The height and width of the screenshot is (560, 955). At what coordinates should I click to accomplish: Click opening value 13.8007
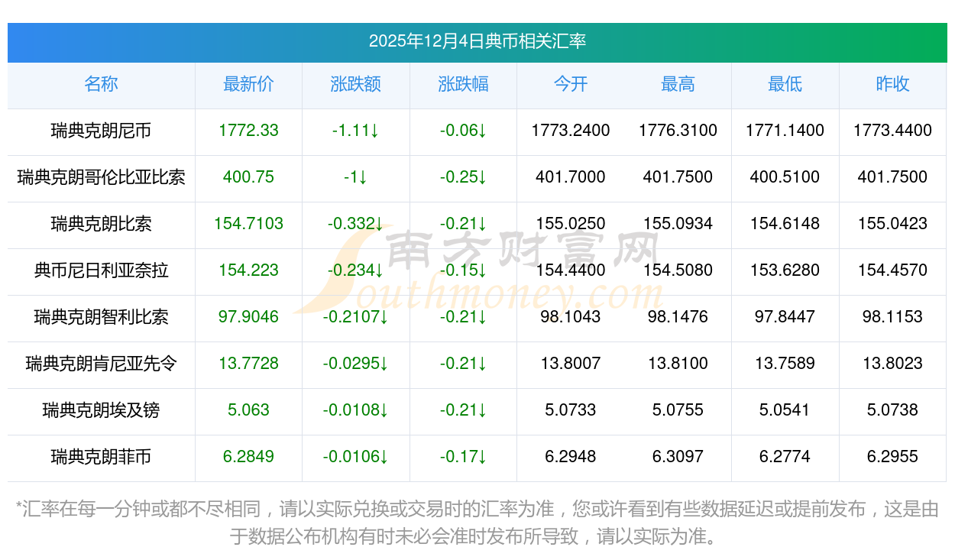pos(571,364)
